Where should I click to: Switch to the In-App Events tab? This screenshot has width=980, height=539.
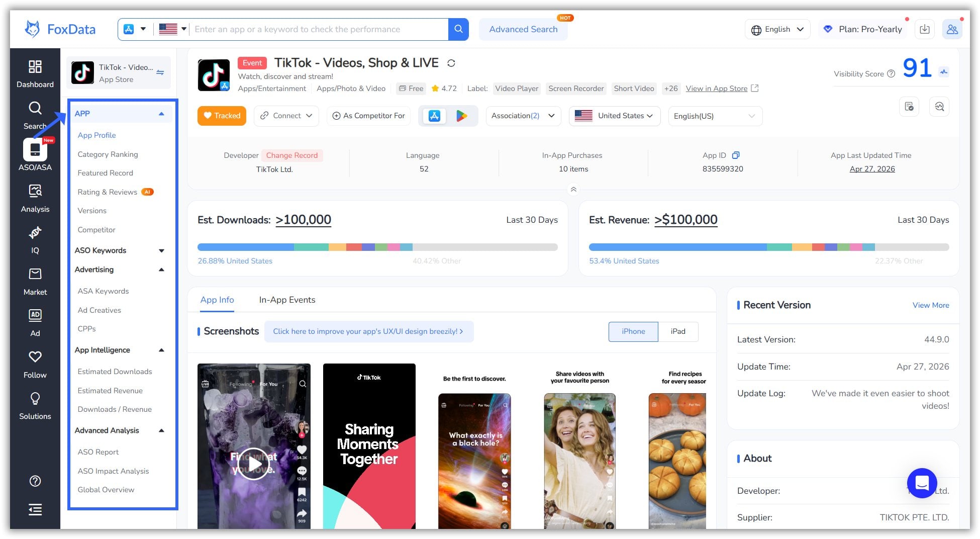pyautogui.click(x=287, y=300)
